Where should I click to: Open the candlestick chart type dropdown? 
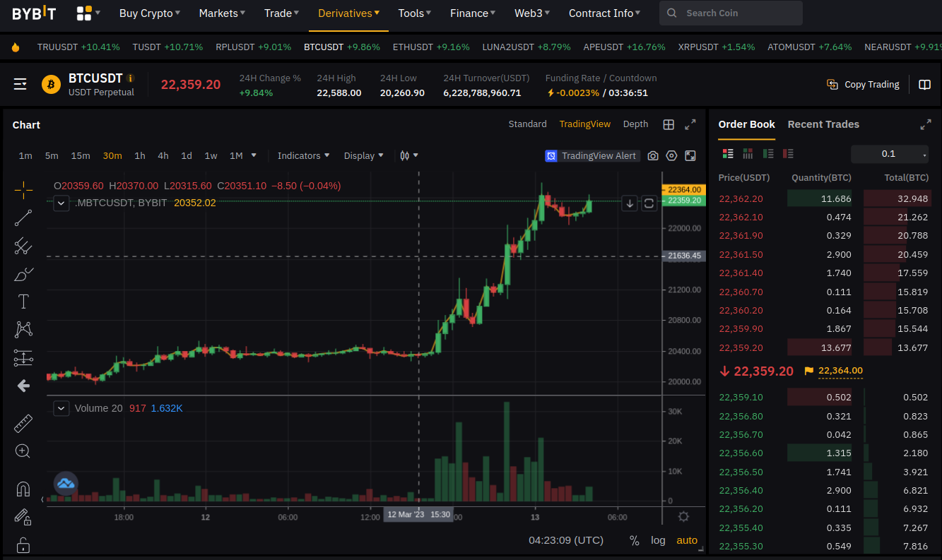pyautogui.click(x=409, y=155)
